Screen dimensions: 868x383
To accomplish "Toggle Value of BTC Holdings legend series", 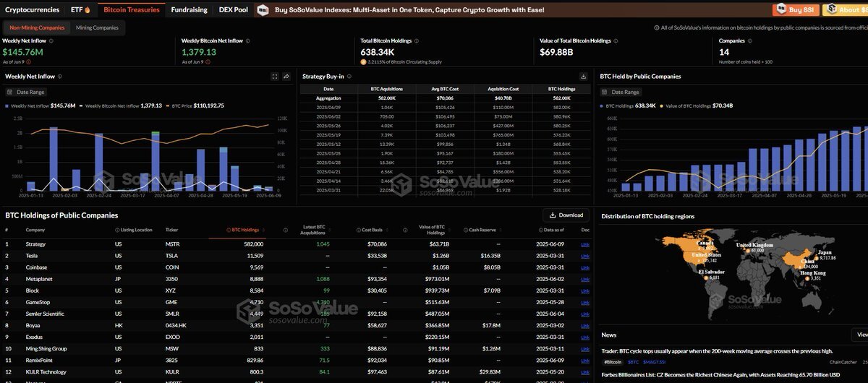I will coord(696,106).
